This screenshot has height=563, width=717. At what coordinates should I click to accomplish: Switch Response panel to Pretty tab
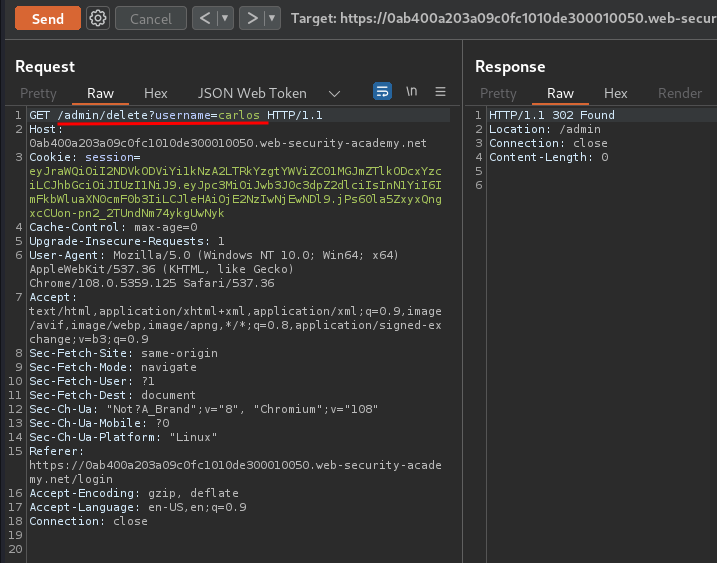[x=498, y=93]
